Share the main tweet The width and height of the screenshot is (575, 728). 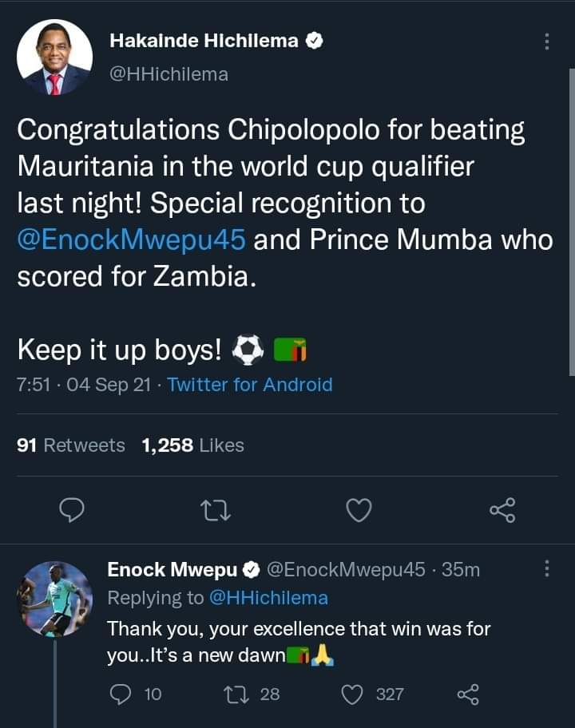tap(502, 509)
